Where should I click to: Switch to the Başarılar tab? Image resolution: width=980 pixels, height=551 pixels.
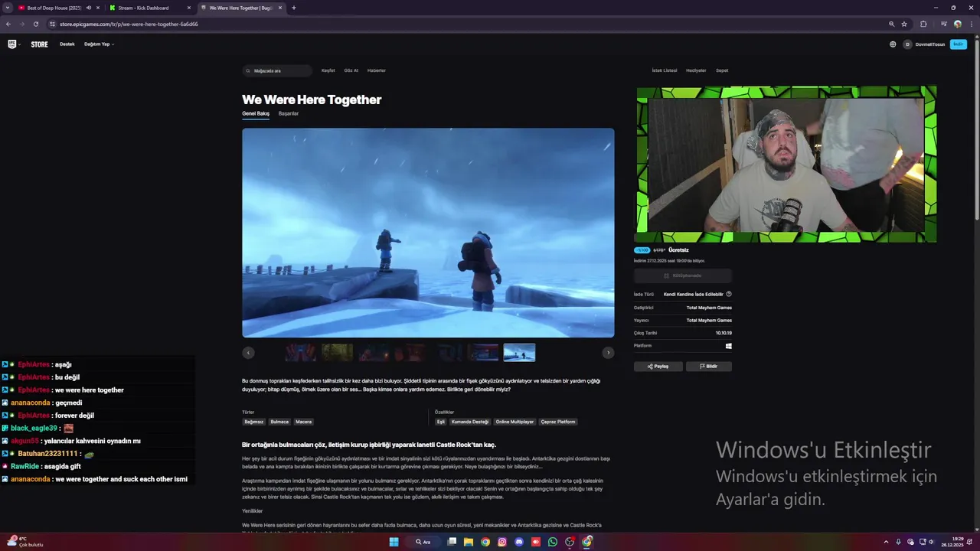(289, 113)
